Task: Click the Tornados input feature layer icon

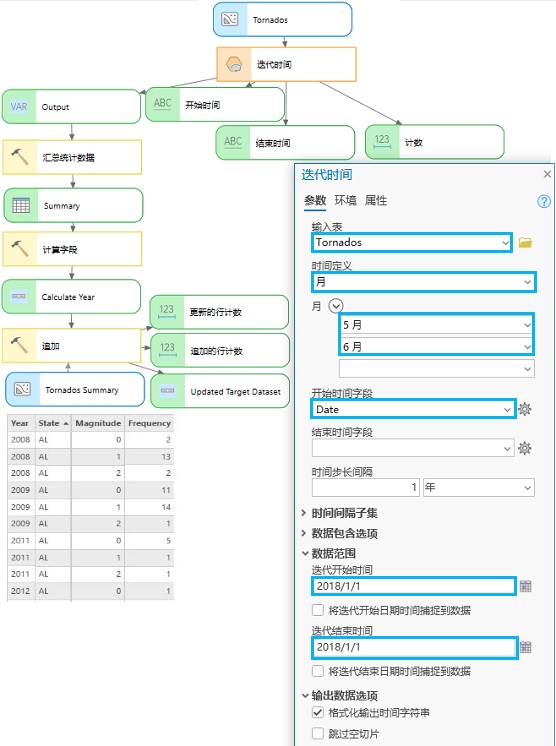Action: [x=230, y=19]
